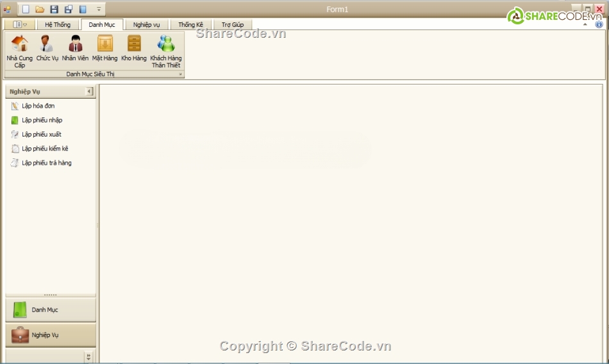Click the green Lập phiếu nhập icon
The image size is (609, 364).
coord(15,120)
